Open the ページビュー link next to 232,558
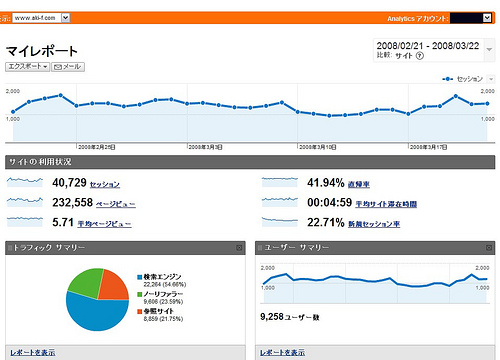Image resolution: width=500 pixels, height=360 pixels. tap(116, 204)
